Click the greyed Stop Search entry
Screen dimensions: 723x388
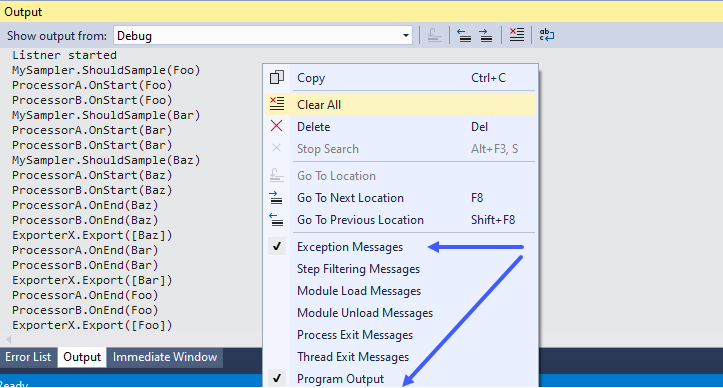point(327,149)
